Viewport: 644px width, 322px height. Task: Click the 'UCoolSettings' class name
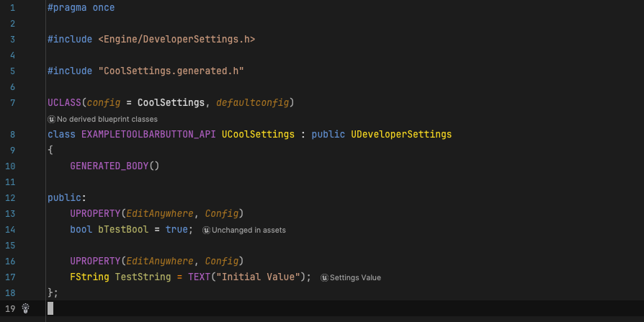(x=258, y=134)
